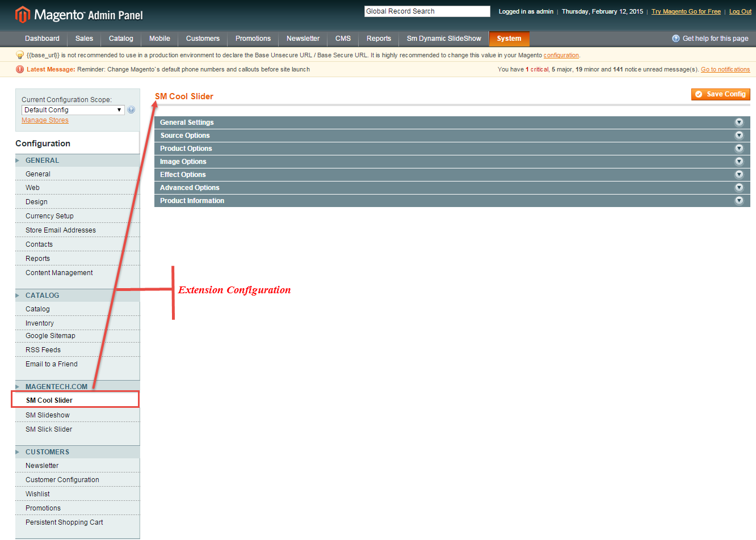Screen dimensions: 756x540
Task: Click the lightbulb icon in base_url warning
Action: (20, 55)
